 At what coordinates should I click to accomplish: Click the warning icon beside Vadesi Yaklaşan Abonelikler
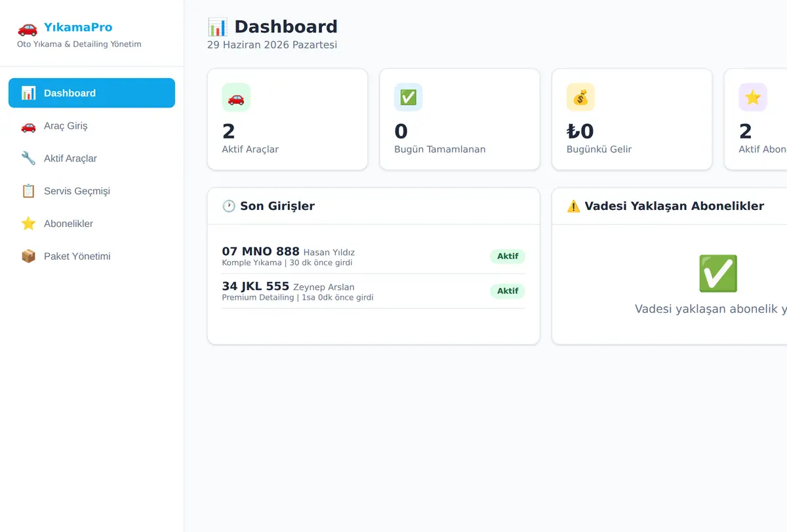click(573, 206)
